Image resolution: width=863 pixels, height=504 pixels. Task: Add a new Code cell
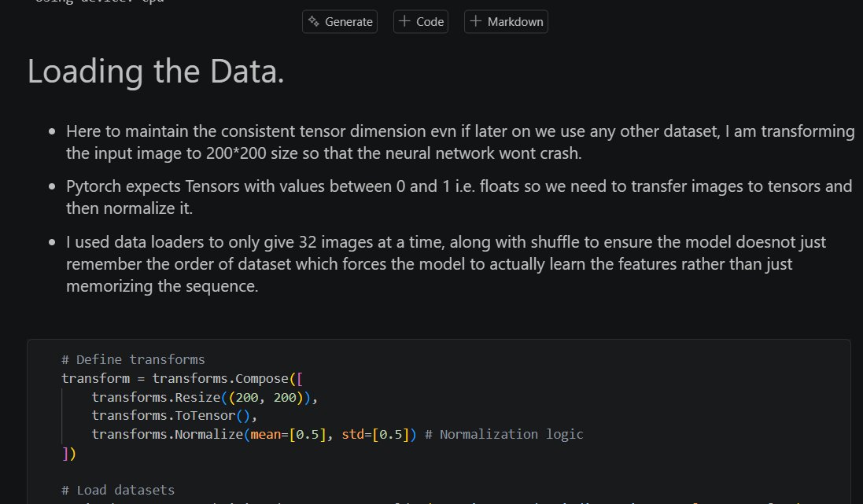pyautogui.click(x=421, y=22)
